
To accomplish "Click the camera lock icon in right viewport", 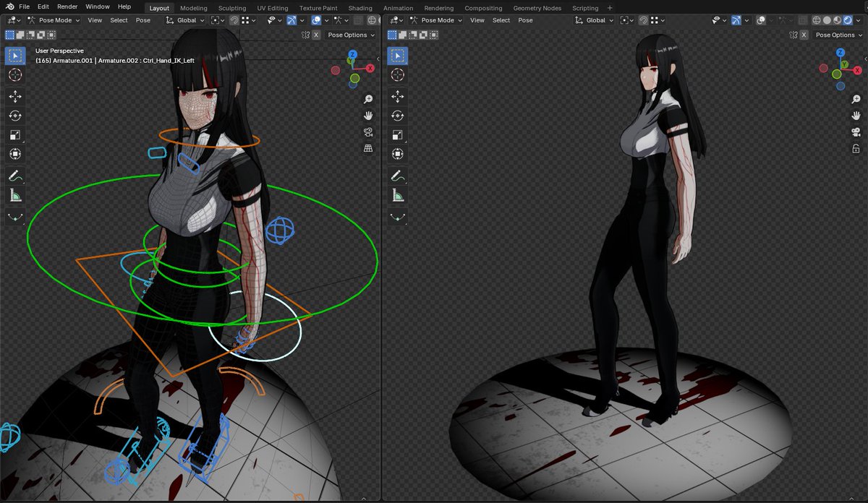I will [x=856, y=148].
